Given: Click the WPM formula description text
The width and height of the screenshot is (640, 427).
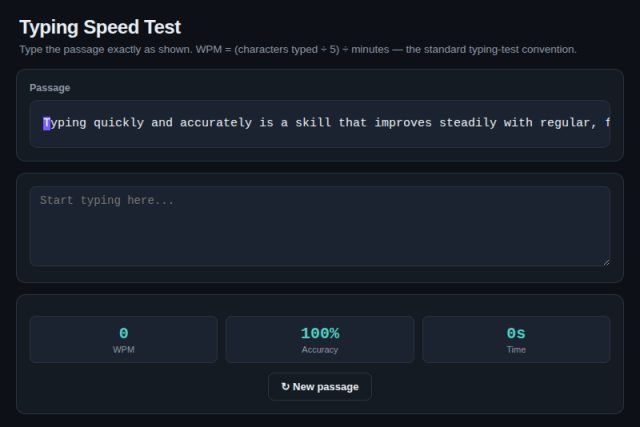Looking at the screenshot, I should (x=298, y=49).
